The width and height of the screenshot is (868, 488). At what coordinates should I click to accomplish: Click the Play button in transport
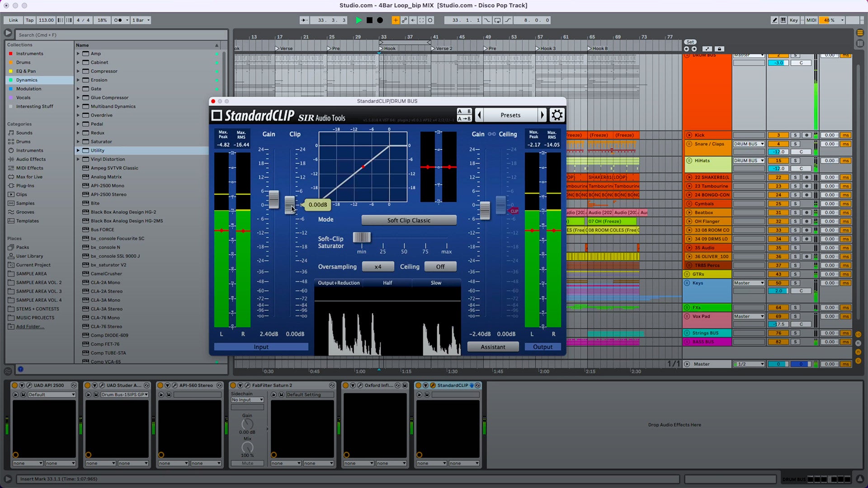tap(359, 20)
